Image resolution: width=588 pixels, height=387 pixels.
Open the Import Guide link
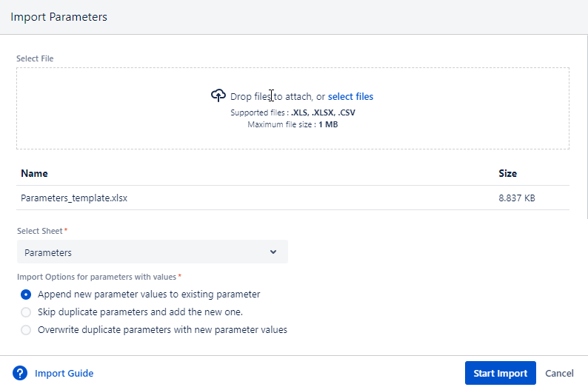point(64,374)
